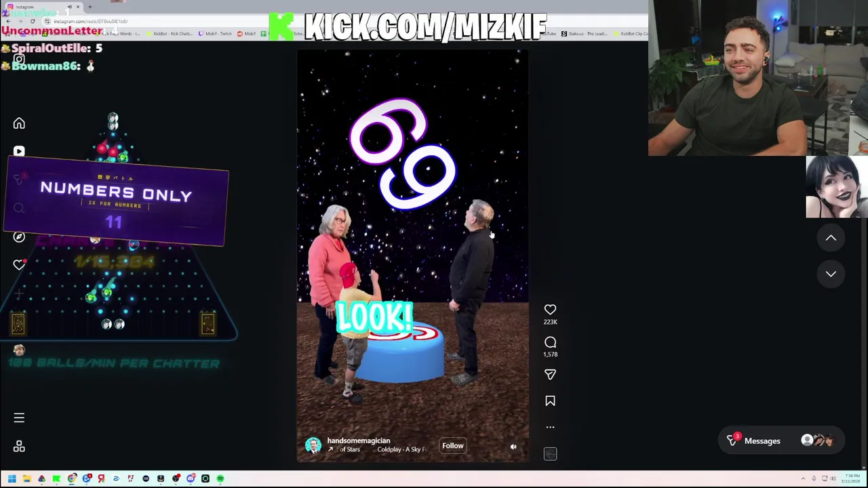Share the reel with paper-plane icon
The width and height of the screenshot is (868, 488).
pyautogui.click(x=550, y=375)
